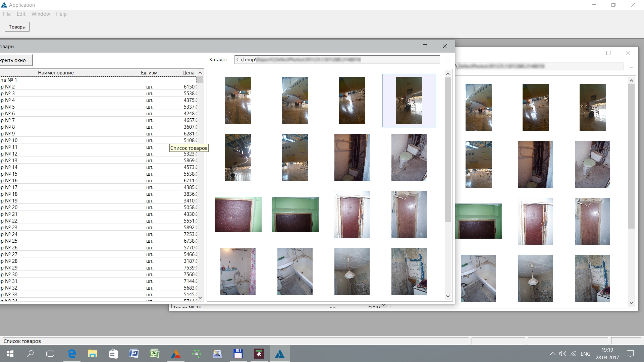Open the Window menu
Image resolution: width=644 pixels, height=362 pixels.
[41, 14]
